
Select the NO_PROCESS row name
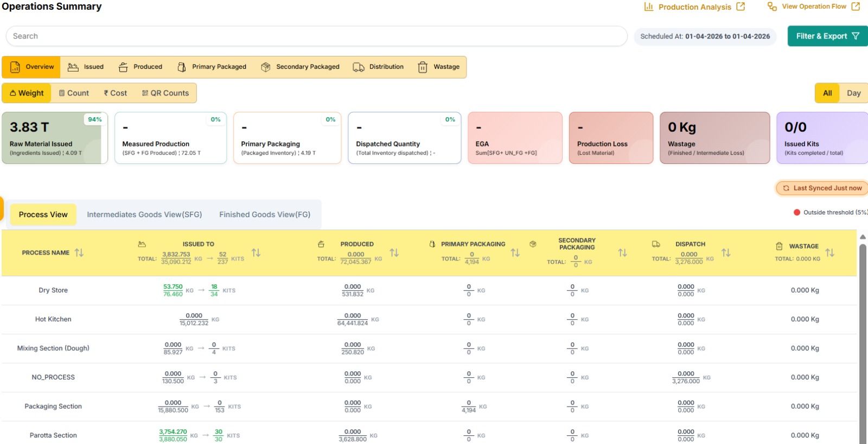(x=53, y=377)
